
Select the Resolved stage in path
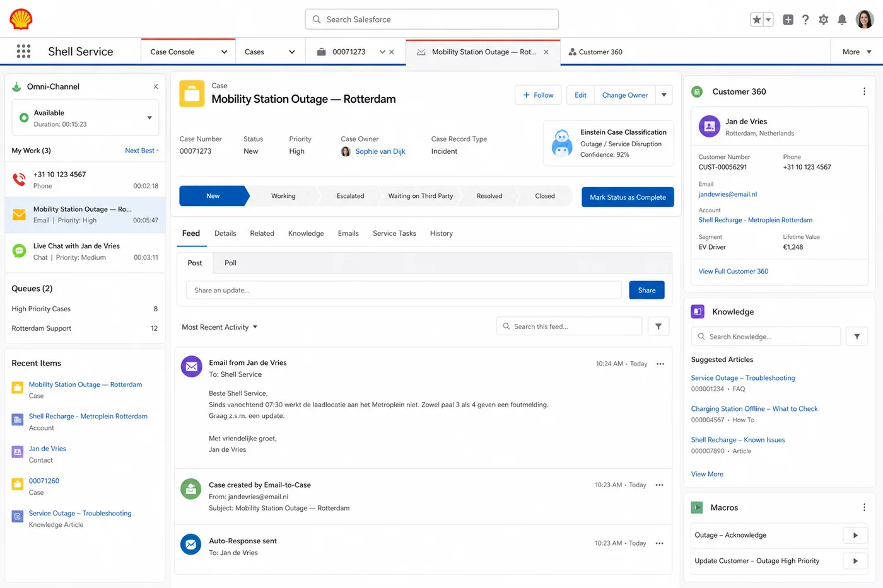pos(489,196)
